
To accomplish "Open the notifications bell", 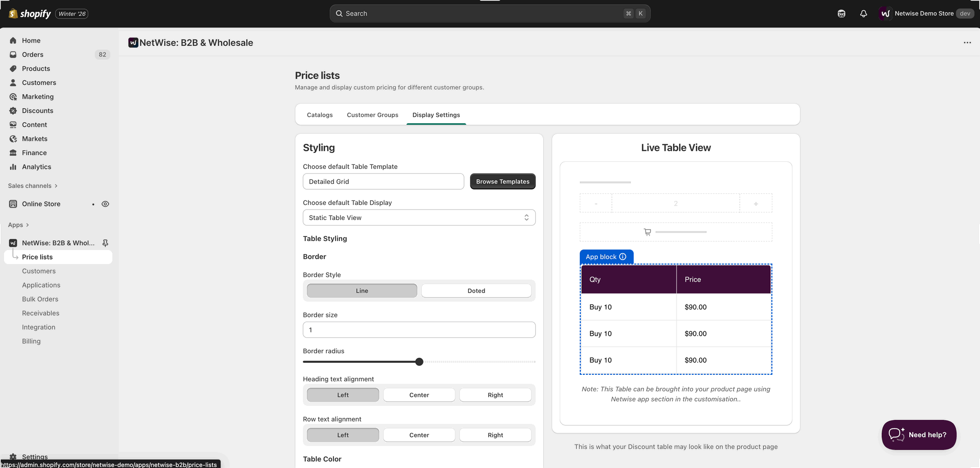I will [x=863, y=14].
